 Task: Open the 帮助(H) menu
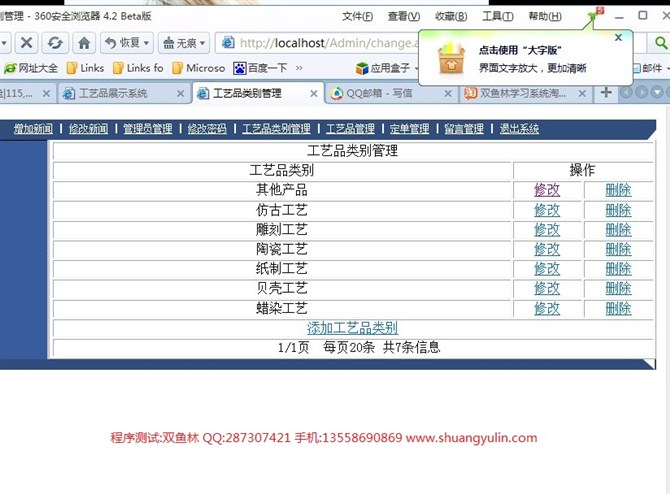(x=545, y=16)
